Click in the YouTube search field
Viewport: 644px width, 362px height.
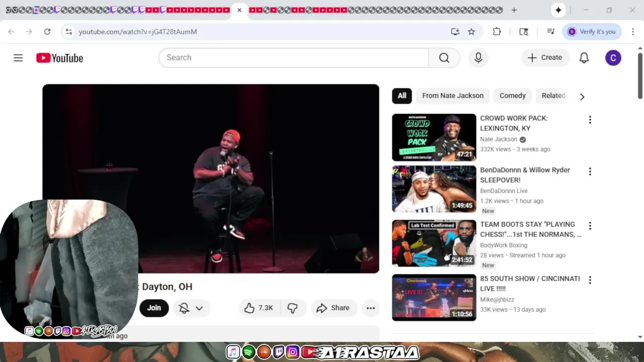[x=293, y=58]
